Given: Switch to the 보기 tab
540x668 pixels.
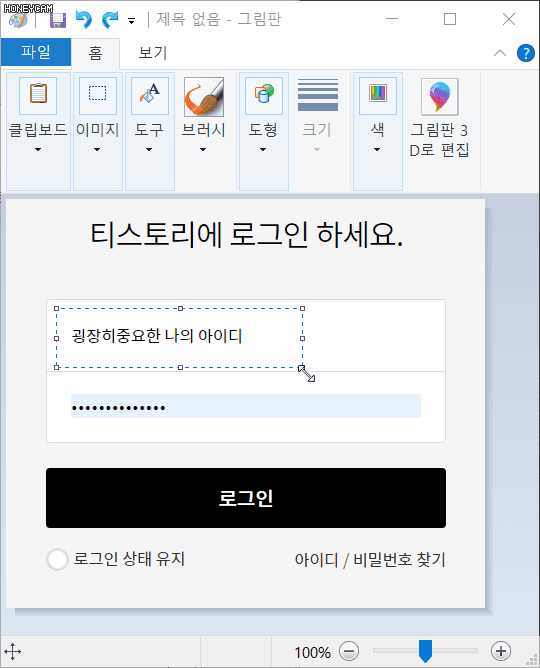Looking at the screenshot, I should click(153, 53).
